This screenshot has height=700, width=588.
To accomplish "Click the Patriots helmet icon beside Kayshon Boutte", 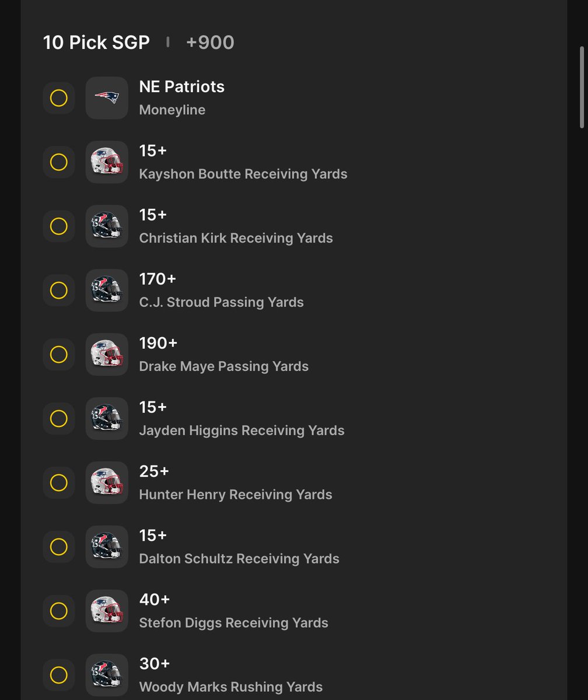I will pos(107,162).
